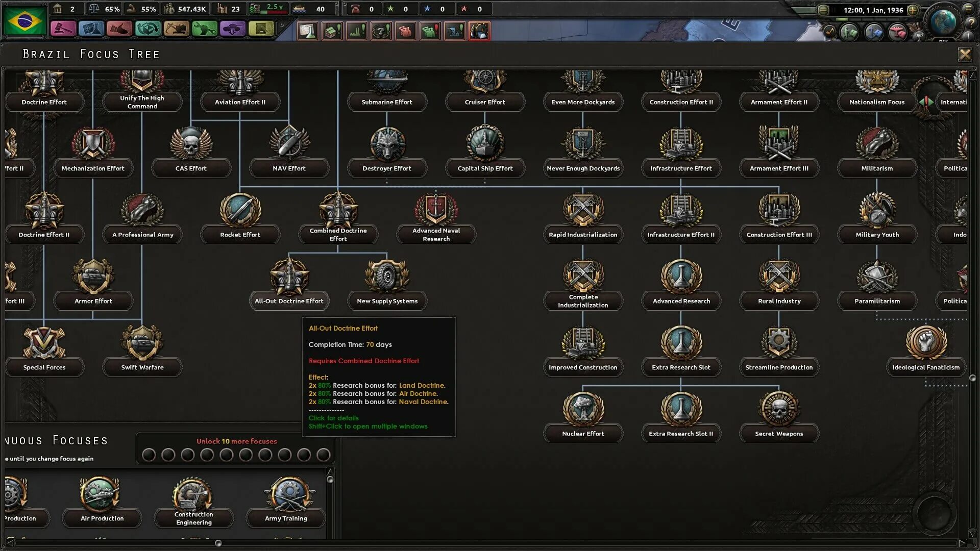Click the empty research alert icon
980x551 pixels.
coord(308,31)
